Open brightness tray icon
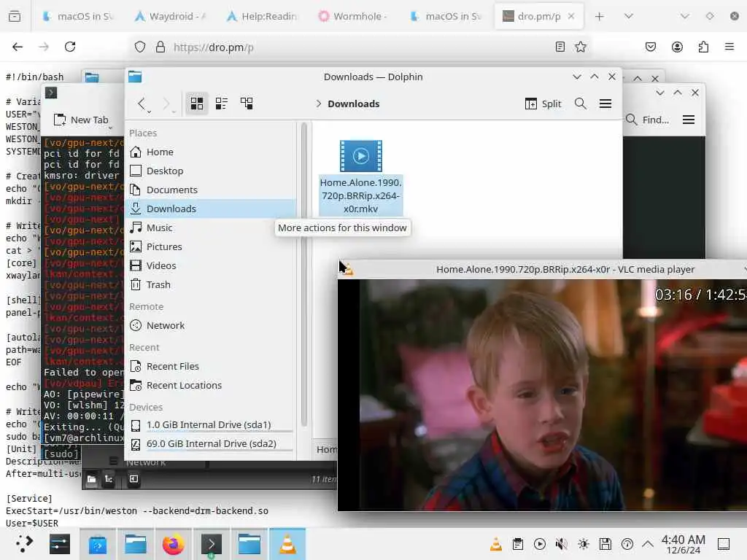 coord(584,544)
